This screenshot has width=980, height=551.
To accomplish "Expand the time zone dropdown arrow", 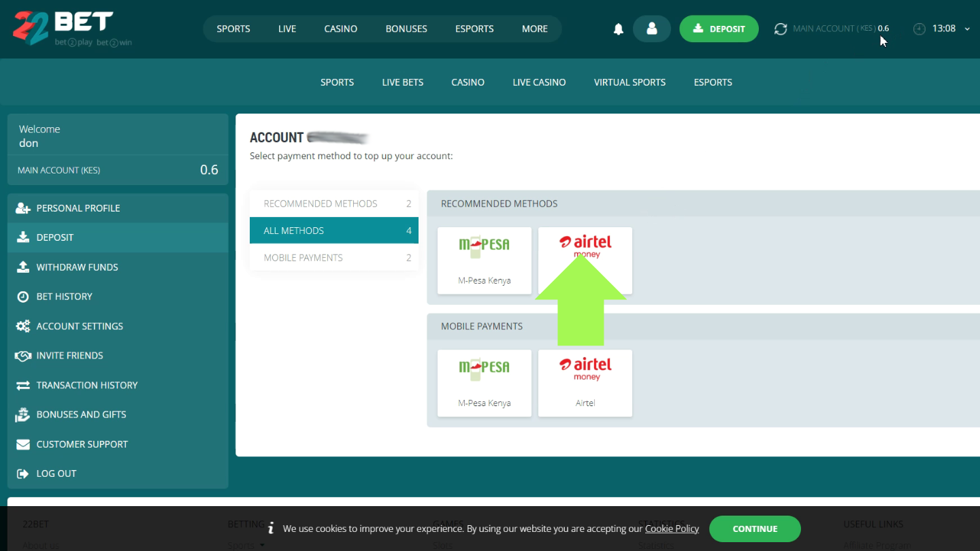I will point(967,29).
